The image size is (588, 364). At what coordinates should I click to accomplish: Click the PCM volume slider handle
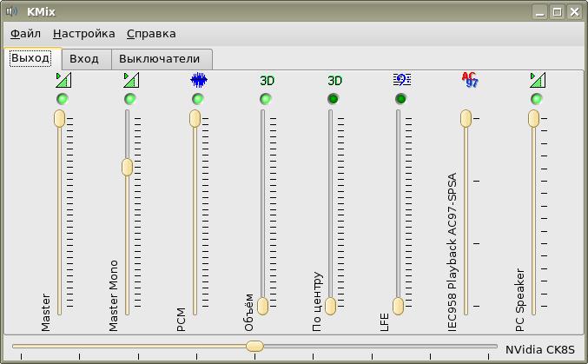(195, 119)
